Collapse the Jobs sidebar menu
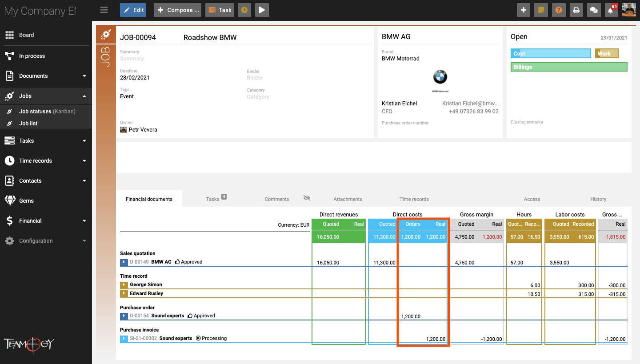The height and width of the screenshot is (364, 640). (x=46, y=96)
